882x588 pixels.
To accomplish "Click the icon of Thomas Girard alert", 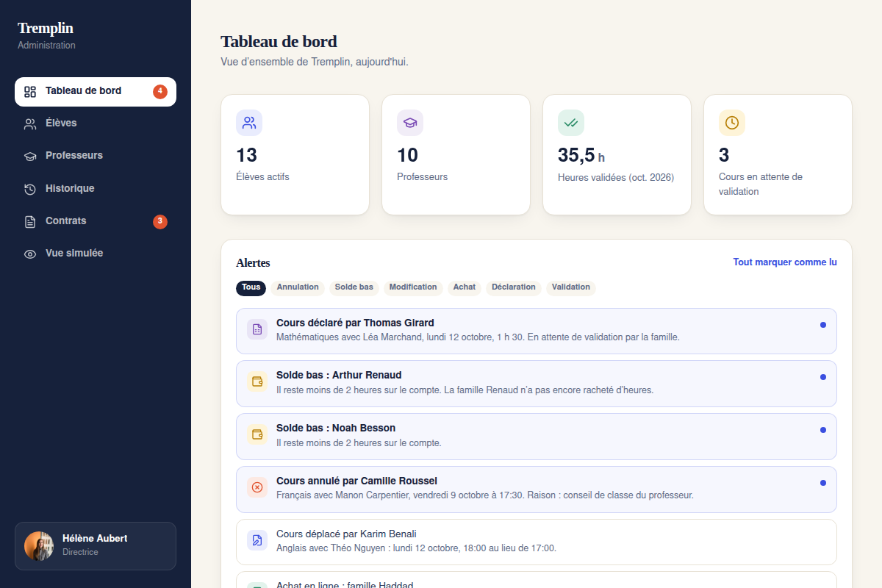I will (x=257, y=329).
